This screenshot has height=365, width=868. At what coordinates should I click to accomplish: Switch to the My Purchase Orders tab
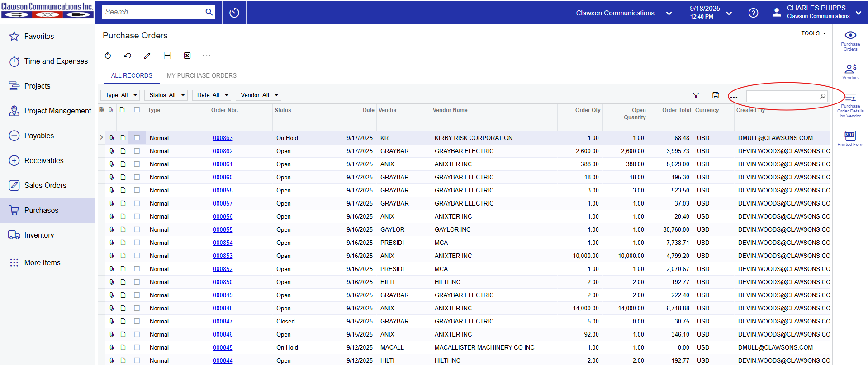pos(201,75)
